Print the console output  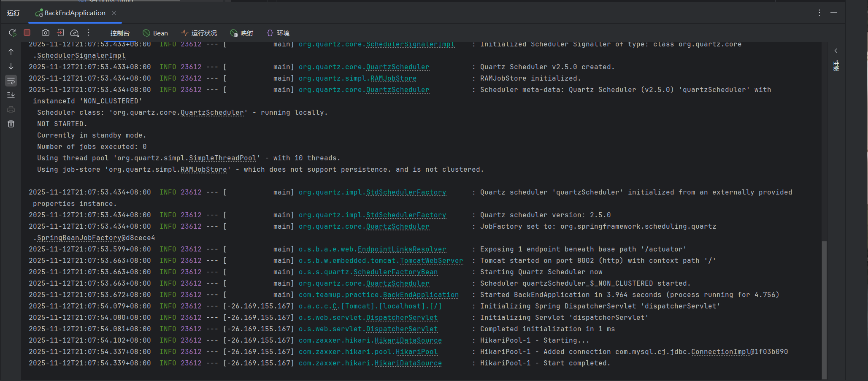11,109
